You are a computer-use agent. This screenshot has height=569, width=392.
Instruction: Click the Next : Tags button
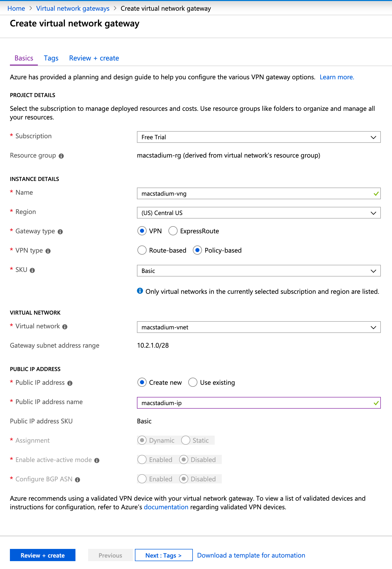pyautogui.click(x=163, y=555)
